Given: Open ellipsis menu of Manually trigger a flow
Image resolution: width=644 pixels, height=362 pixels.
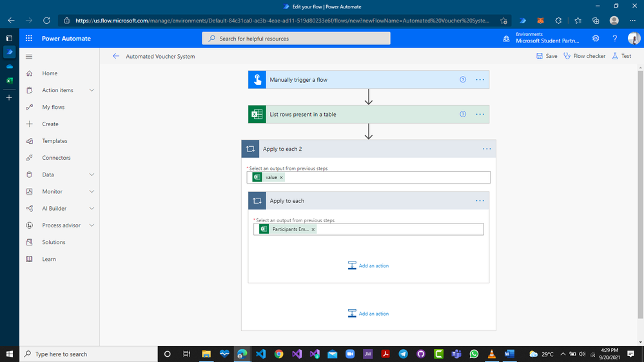Looking at the screenshot, I should click(x=480, y=80).
